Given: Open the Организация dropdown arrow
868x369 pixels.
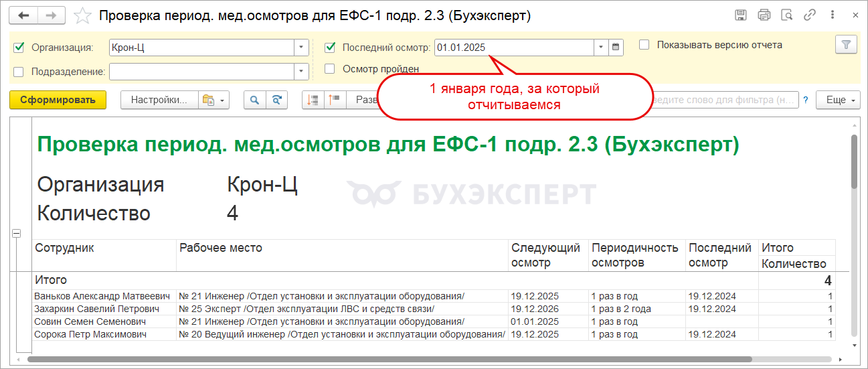Looking at the screenshot, I should pos(301,48).
